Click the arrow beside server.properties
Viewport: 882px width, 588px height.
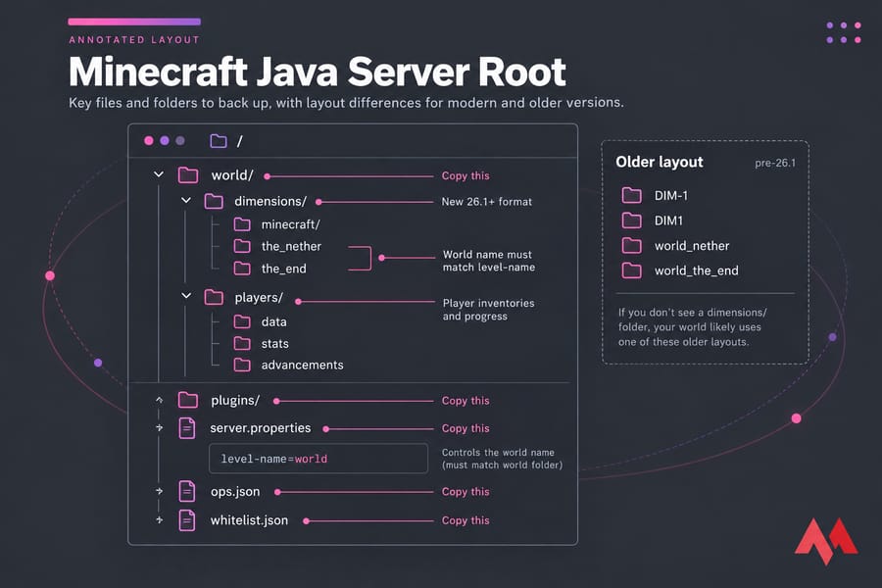click(159, 427)
